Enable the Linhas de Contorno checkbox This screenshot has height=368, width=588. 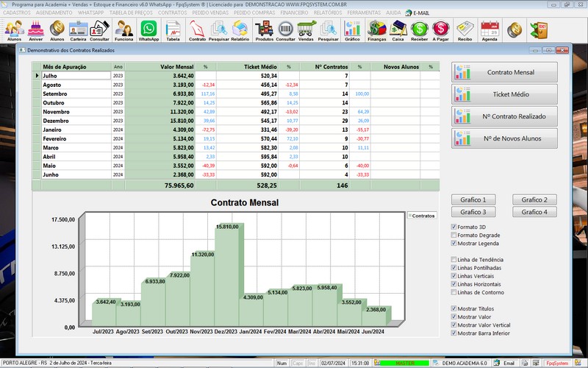(453, 292)
